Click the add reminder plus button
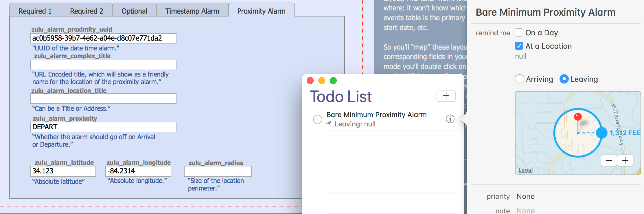 point(446,96)
